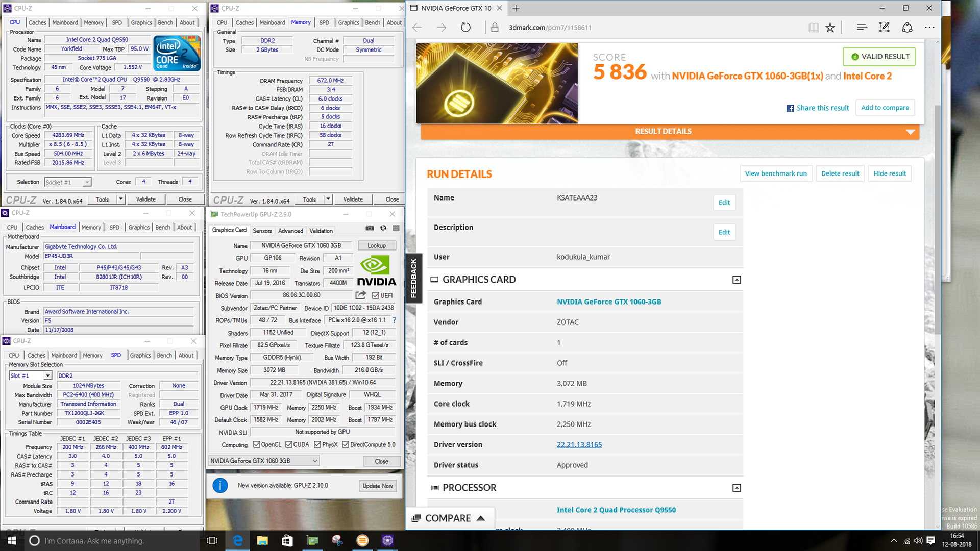Open the driver version 22.21.13.8165 link
Viewport: 980px width, 551px height.
(x=579, y=444)
